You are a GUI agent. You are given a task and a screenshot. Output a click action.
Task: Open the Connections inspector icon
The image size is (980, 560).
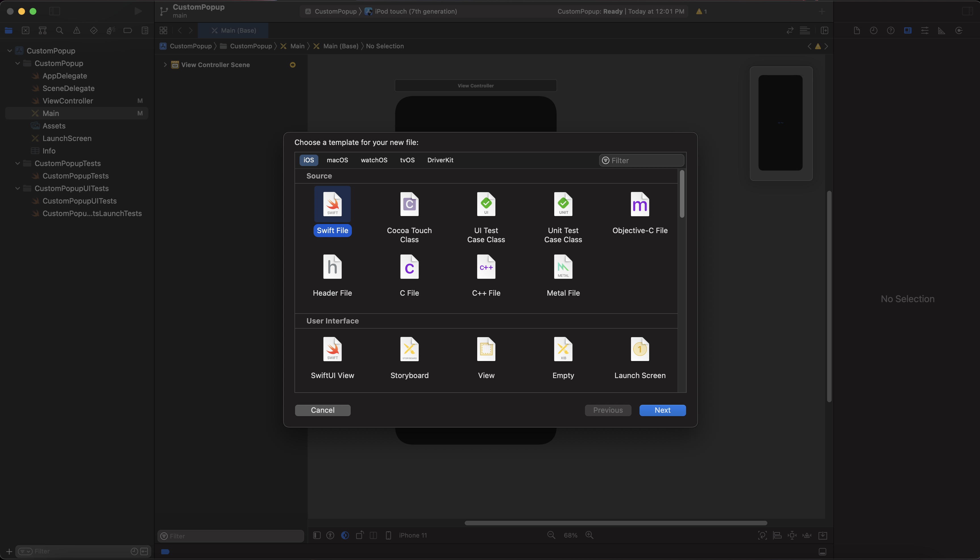pos(959,30)
